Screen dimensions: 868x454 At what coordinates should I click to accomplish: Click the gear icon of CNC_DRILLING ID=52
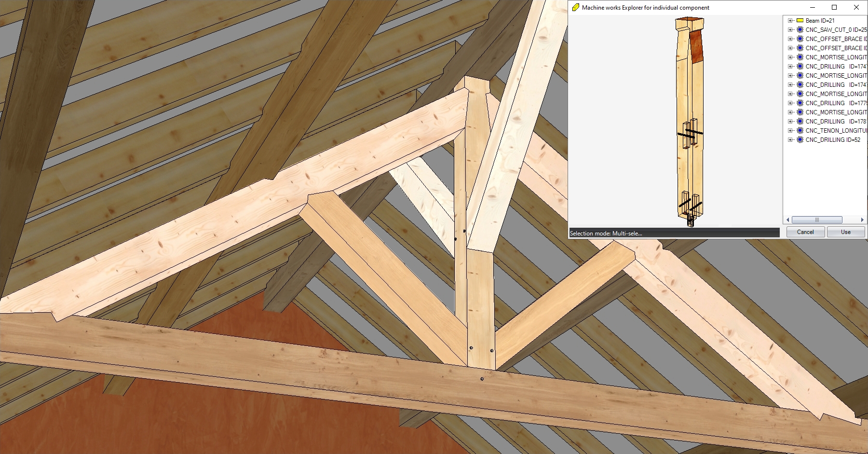tap(800, 140)
